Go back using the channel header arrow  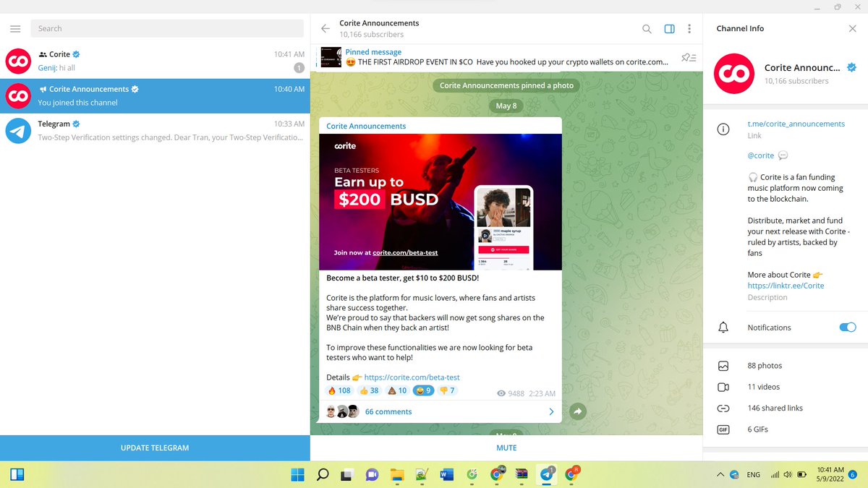point(325,29)
